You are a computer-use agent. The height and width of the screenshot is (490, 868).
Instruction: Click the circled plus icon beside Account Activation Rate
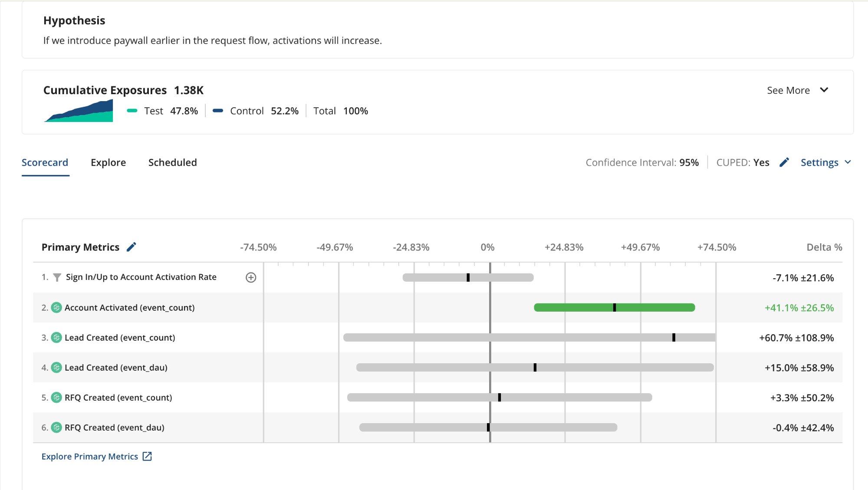250,277
